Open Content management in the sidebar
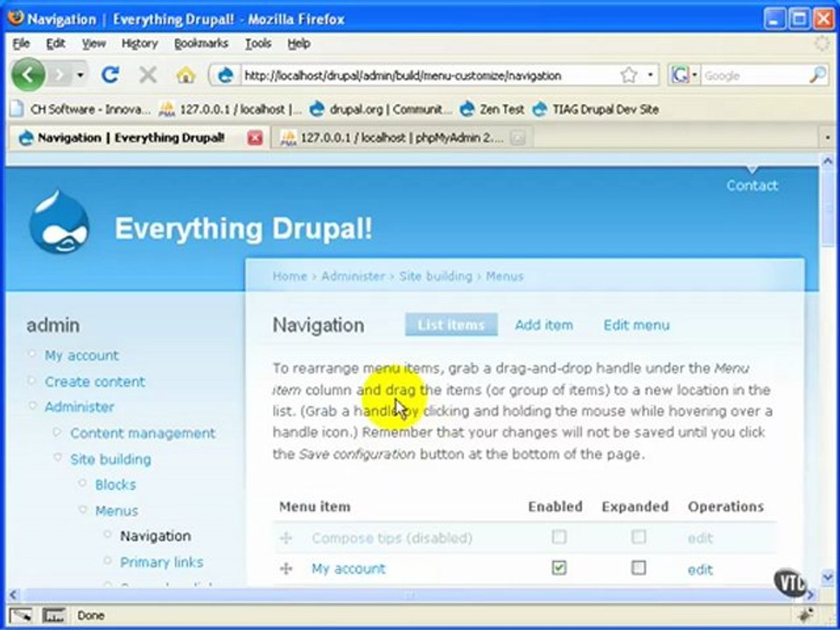This screenshot has height=630, width=840. pos(143,433)
